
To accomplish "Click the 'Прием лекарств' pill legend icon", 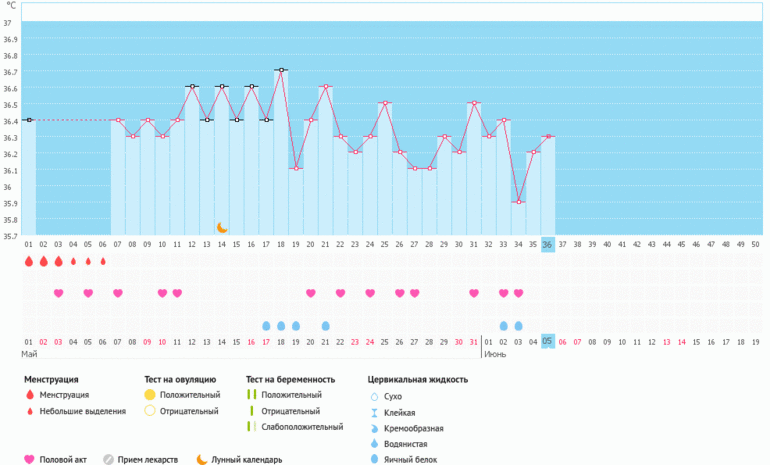I will pos(110,459).
